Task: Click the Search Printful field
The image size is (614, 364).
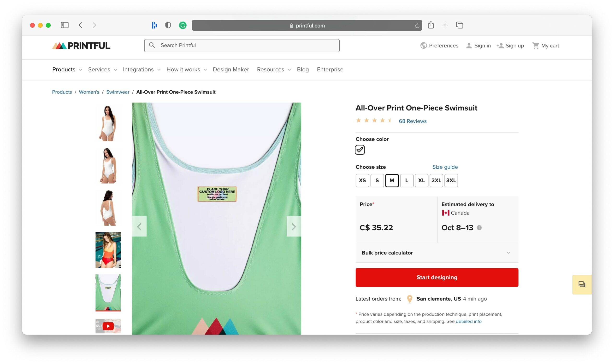Action: (242, 45)
